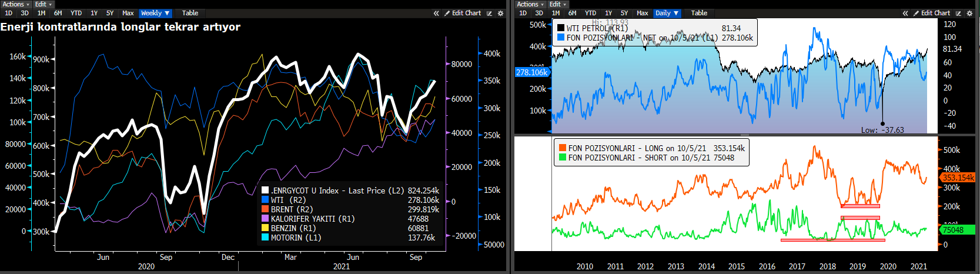
Task: Click black swatch for WTI PETROL (R1)
Action: pyautogui.click(x=561, y=28)
